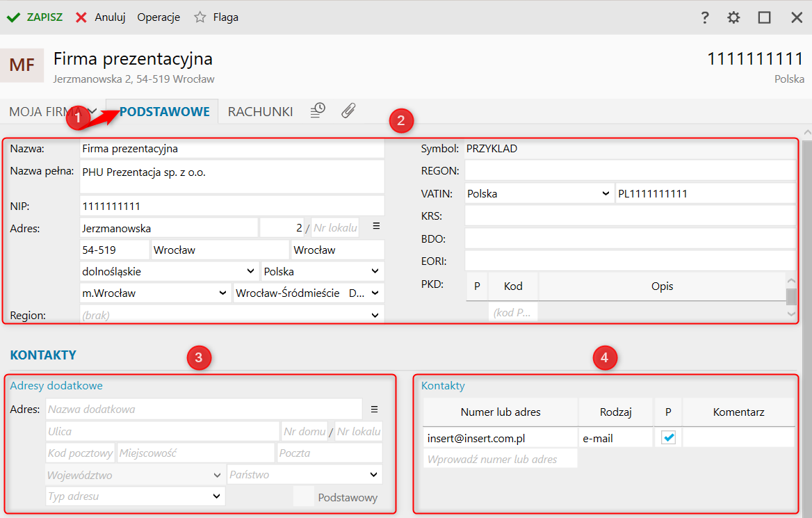
Task: Switch to the RACHUNKI tab
Action: (260, 111)
